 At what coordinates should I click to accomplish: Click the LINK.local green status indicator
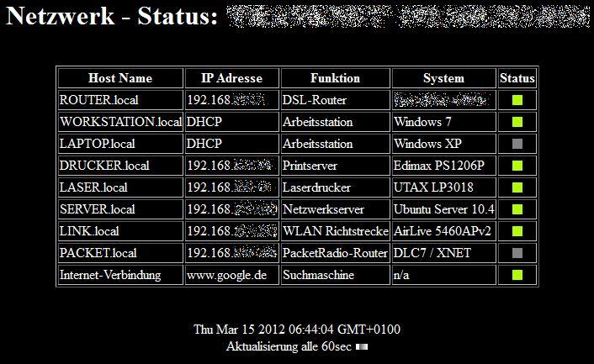[x=517, y=231]
